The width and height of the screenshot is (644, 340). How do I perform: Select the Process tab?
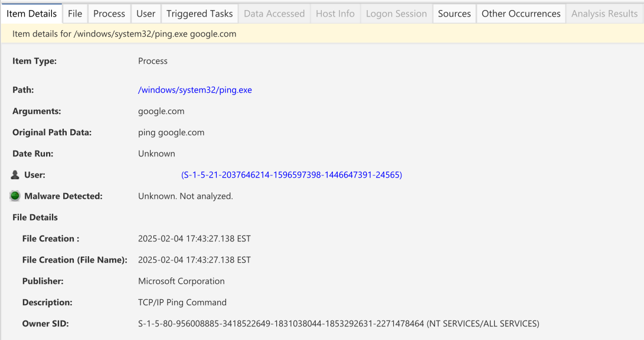point(109,14)
